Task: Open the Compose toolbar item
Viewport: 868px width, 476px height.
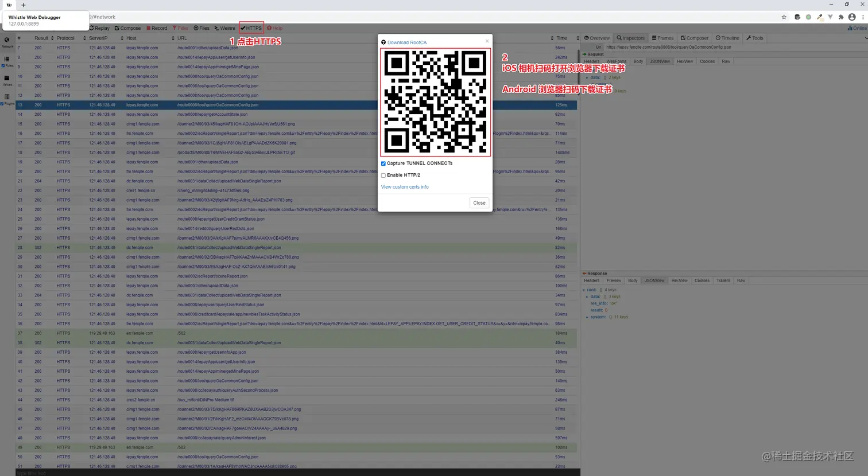Action: point(128,28)
